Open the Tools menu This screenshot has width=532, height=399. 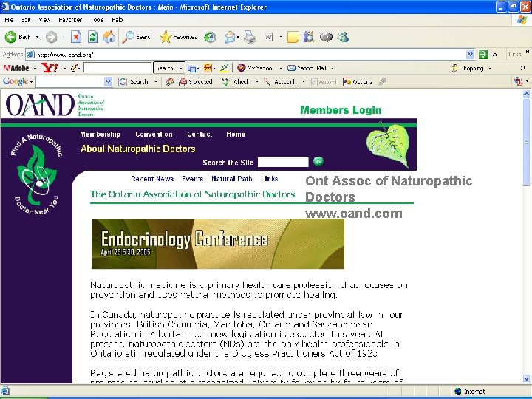[x=97, y=20]
